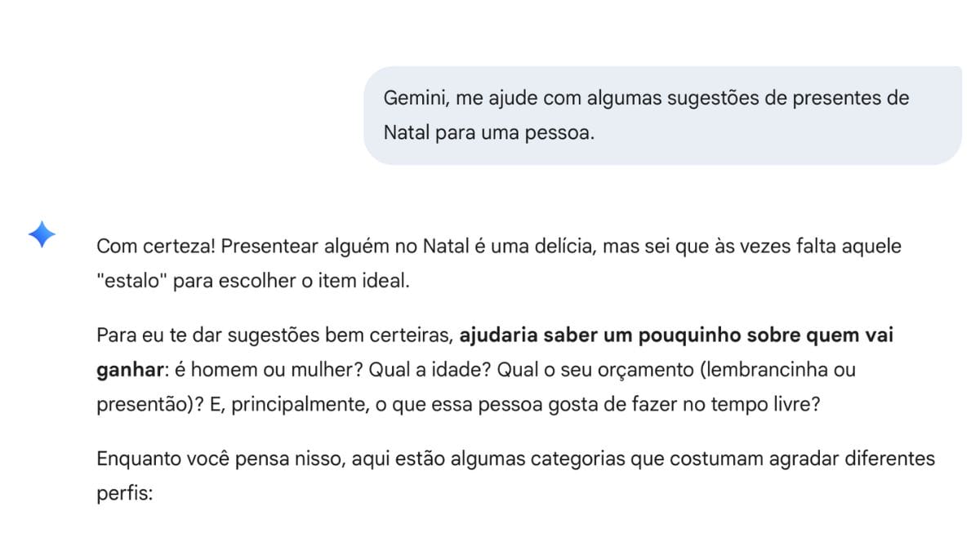The image size is (980, 551).
Task: Click "Natal para uma pessoa." in the prompt bubble
Action: coord(488,133)
